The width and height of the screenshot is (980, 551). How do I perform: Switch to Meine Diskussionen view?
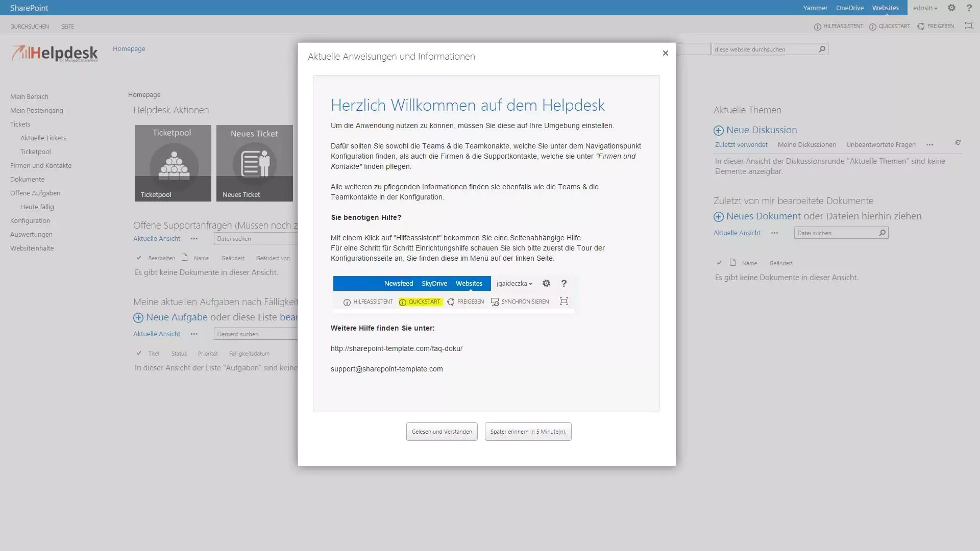point(806,145)
